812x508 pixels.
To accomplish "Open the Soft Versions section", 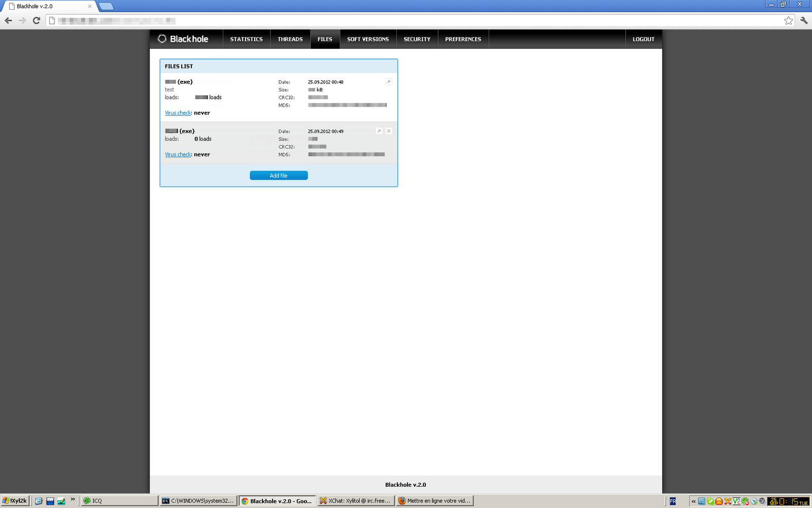I will (368, 39).
